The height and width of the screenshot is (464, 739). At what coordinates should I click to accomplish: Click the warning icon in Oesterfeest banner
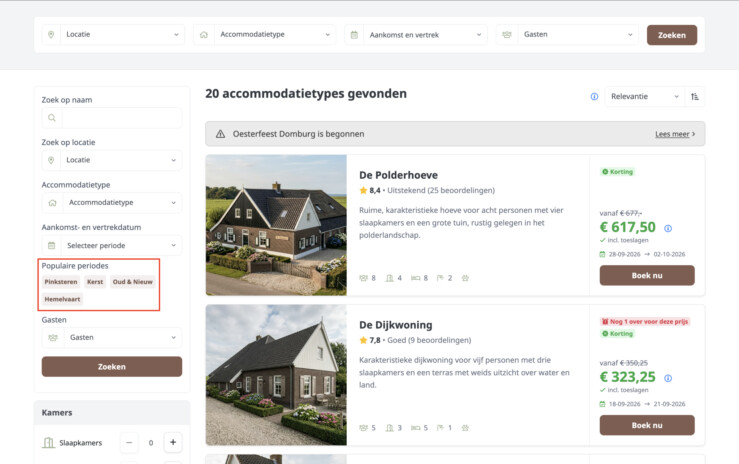pyautogui.click(x=220, y=134)
